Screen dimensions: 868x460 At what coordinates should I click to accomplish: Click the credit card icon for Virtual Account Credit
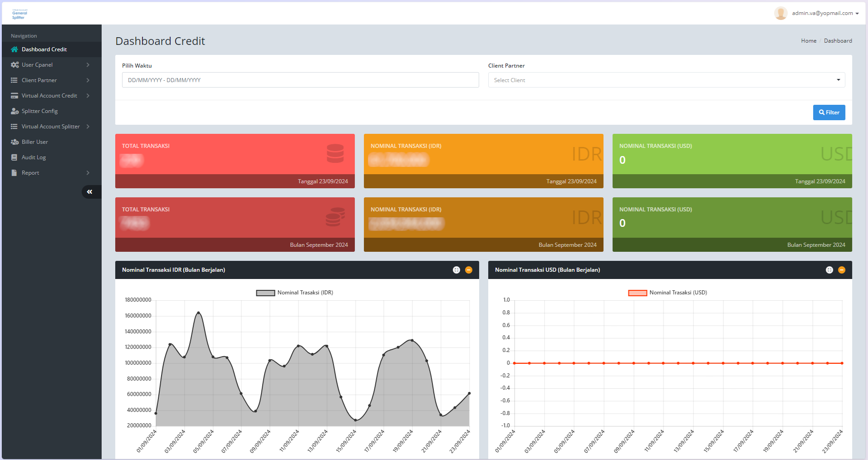point(14,95)
